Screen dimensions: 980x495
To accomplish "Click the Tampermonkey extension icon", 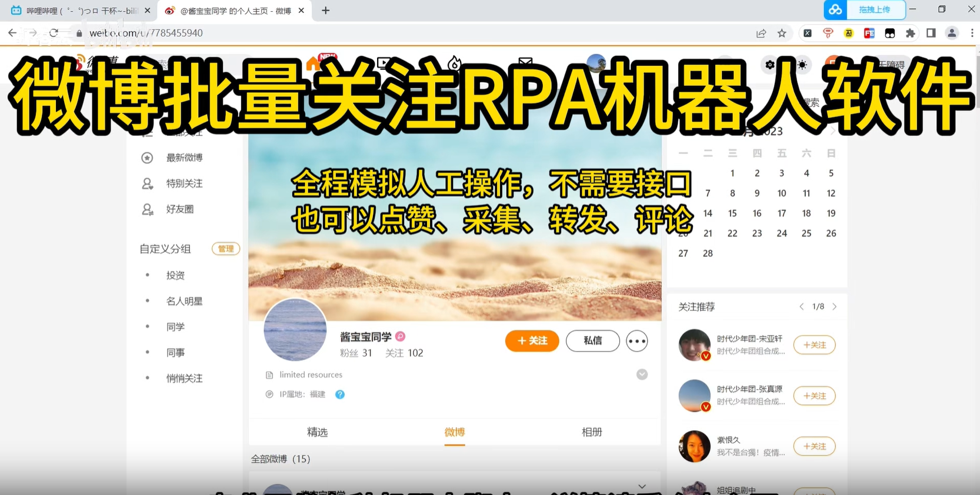I will [x=890, y=34].
